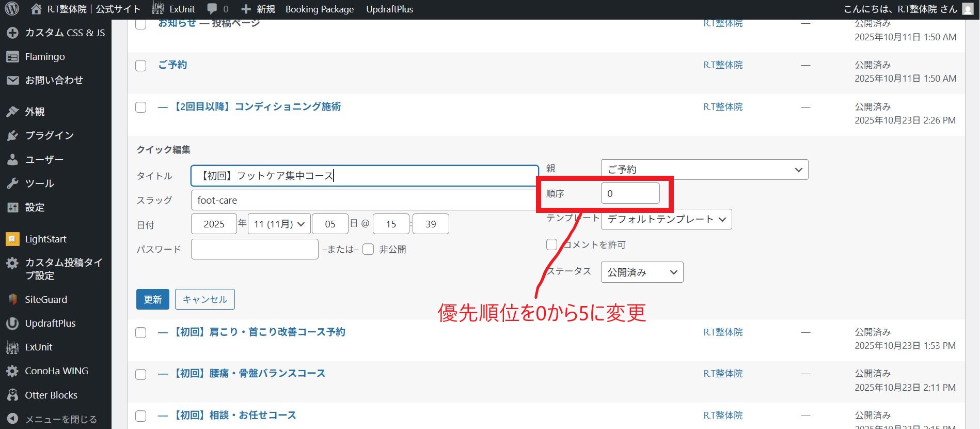
Task: Open the ConoHa WING gear icon
Action: (12, 371)
